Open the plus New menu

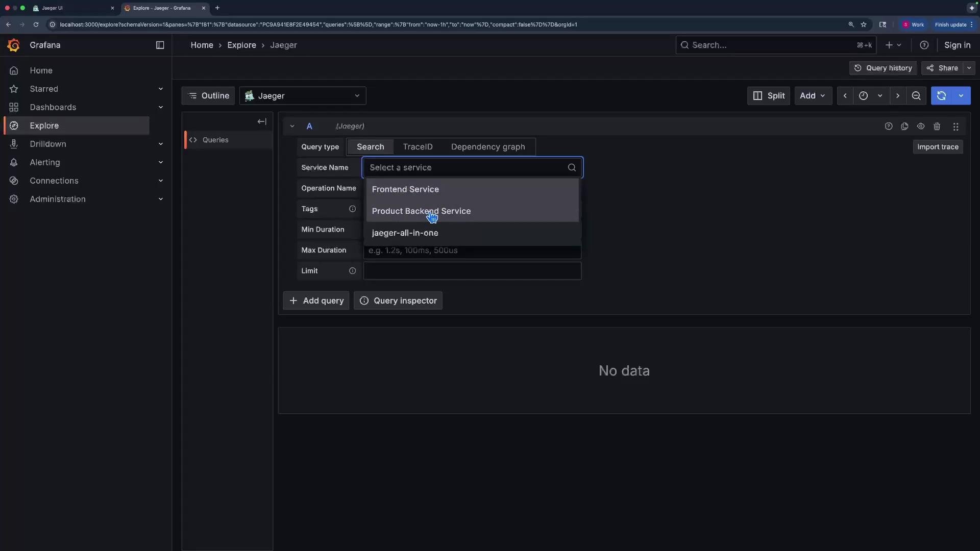click(x=893, y=45)
